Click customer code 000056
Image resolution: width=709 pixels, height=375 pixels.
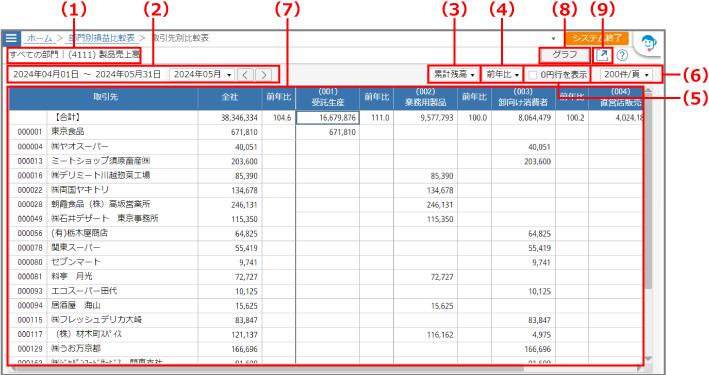pos(30,233)
